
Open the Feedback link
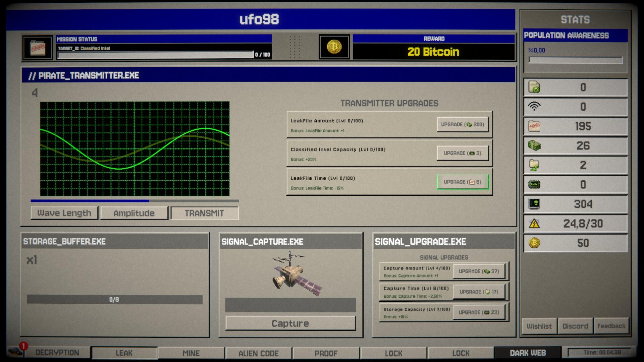611,326
